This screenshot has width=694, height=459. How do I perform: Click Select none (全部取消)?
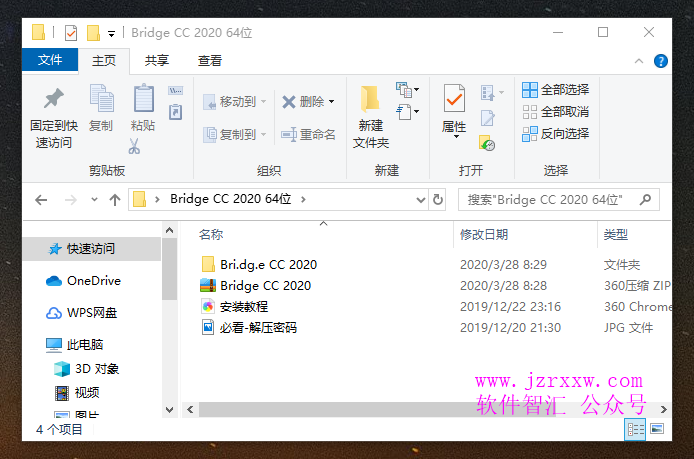[555, 112]
